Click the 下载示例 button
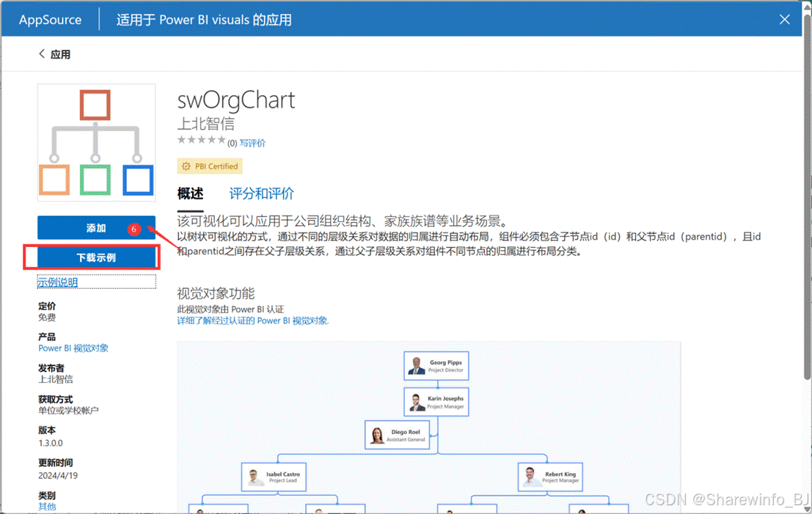The width and height of the screenshot is (812, 514). point(96,257)
